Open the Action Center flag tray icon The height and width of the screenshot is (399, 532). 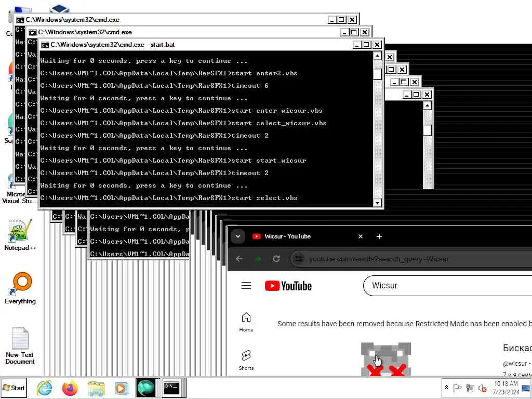click(457, 388)
